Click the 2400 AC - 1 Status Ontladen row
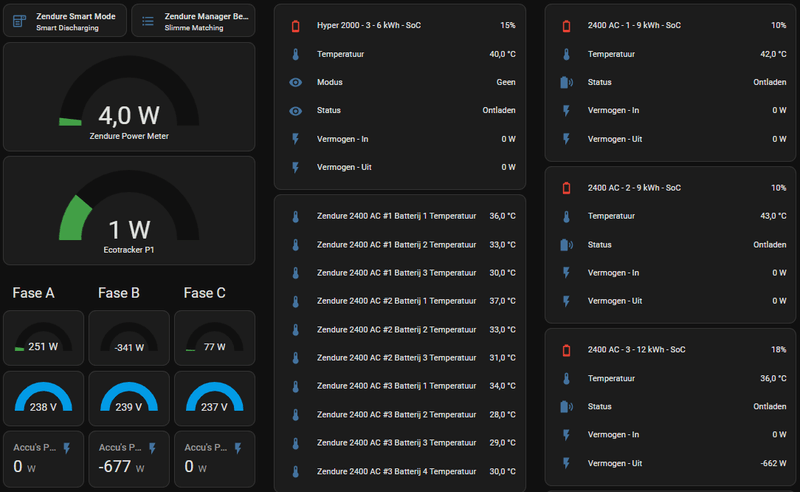 pyautogui.click(x=671, y=82)
